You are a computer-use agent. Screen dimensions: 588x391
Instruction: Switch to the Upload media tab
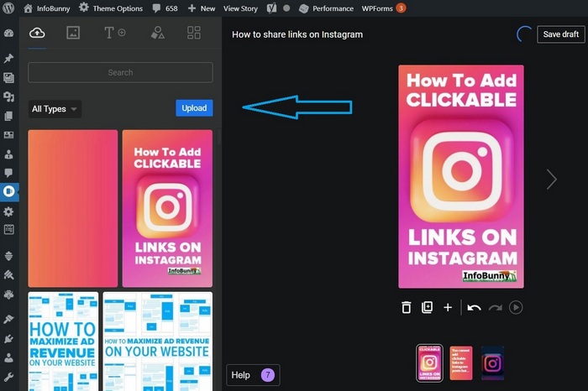pos(37,33)
